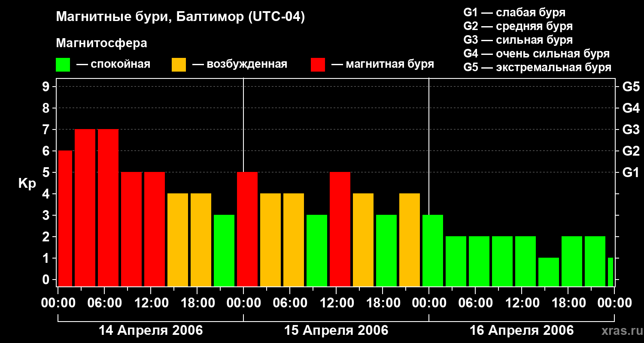This screenshot has height=343, width=644.
Task: Click the Kp 1 bar at 14:00–17:00 on 16 April
Action: (x=549, y=272)
